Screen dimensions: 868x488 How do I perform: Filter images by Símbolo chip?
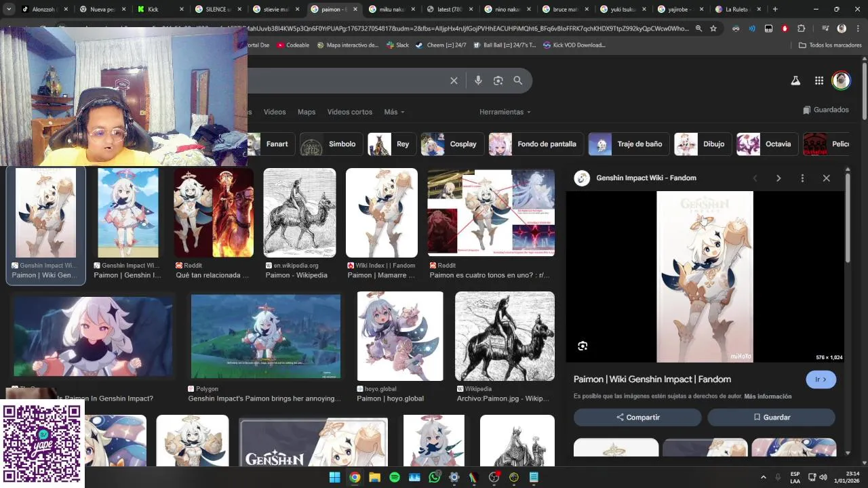(x=332, y=144)
